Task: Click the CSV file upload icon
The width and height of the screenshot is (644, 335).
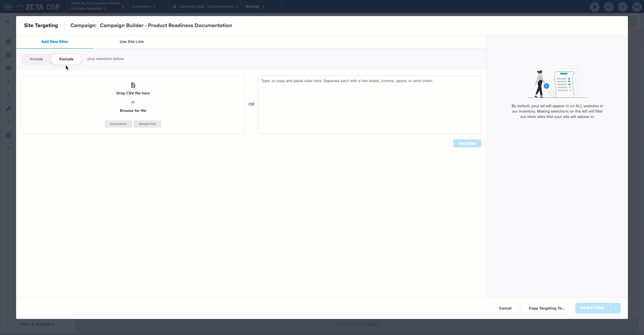Action: (133, 85)
